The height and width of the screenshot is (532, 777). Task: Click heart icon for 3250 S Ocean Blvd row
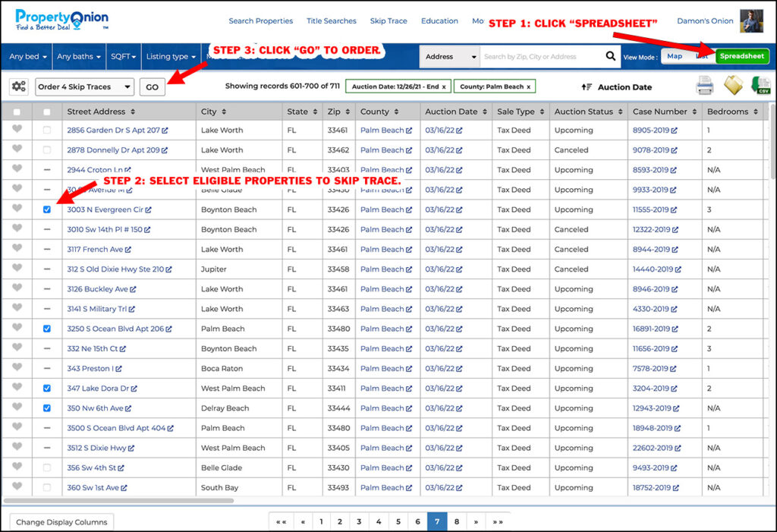[17, 327]
